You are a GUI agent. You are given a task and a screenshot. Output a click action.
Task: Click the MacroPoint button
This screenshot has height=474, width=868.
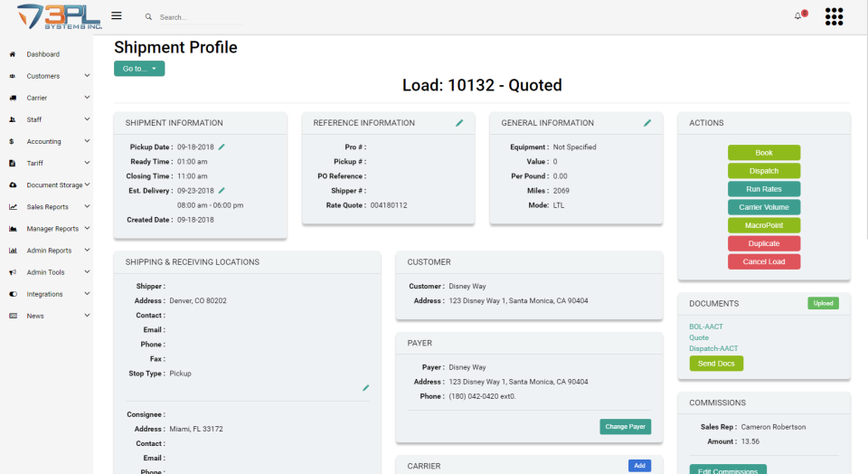764,225
